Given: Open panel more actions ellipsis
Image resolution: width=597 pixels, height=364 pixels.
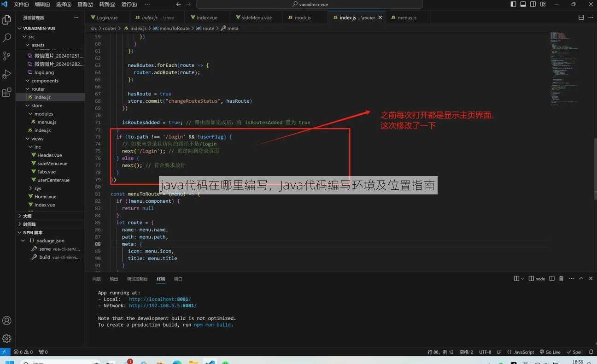Looking at the screenshot, I should click(x=571, y=279).
